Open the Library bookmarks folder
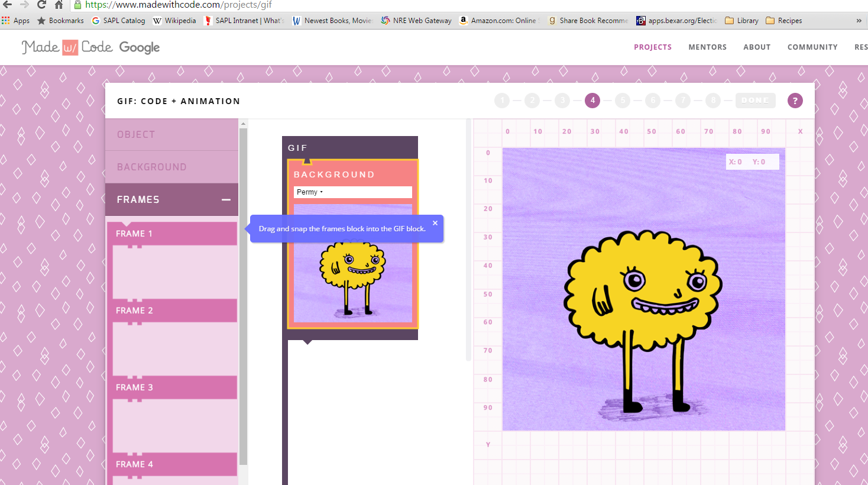The image size is (868, 485). [741, 21]
